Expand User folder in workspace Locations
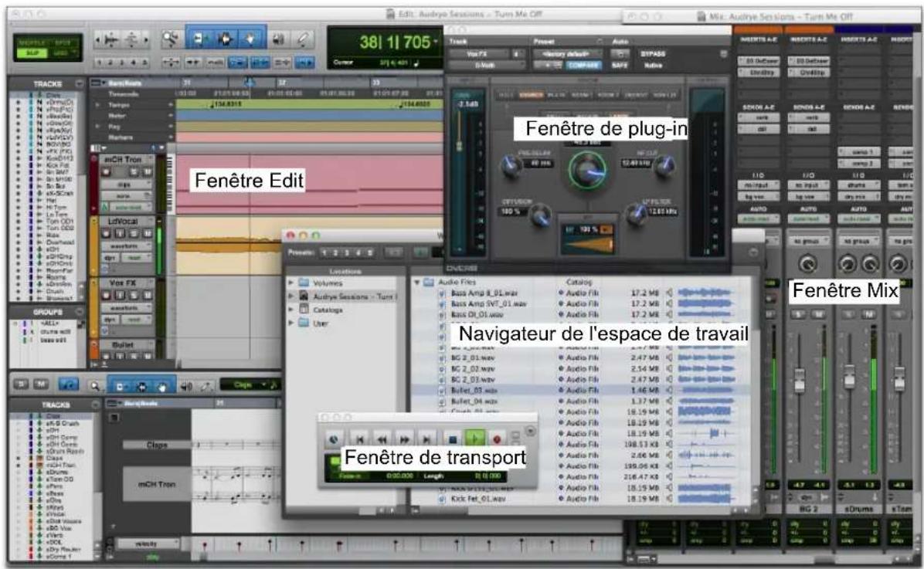 (290, 323)
